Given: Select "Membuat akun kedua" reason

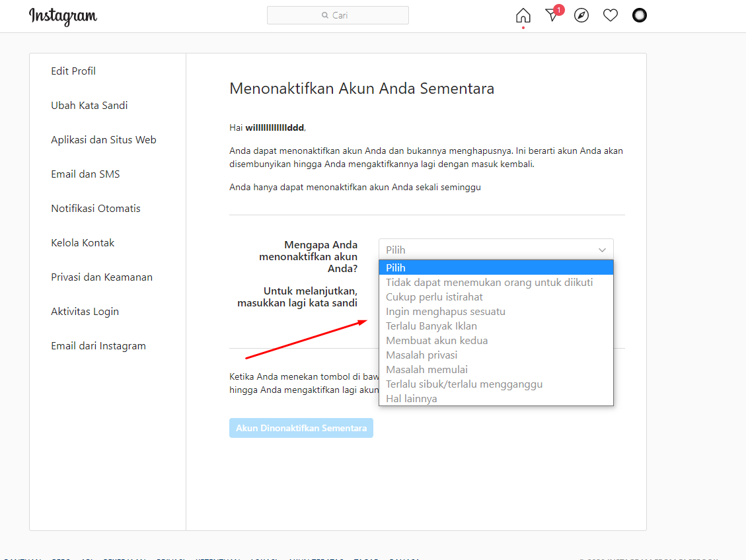Looking at the screenshot, I should point(435,340).
